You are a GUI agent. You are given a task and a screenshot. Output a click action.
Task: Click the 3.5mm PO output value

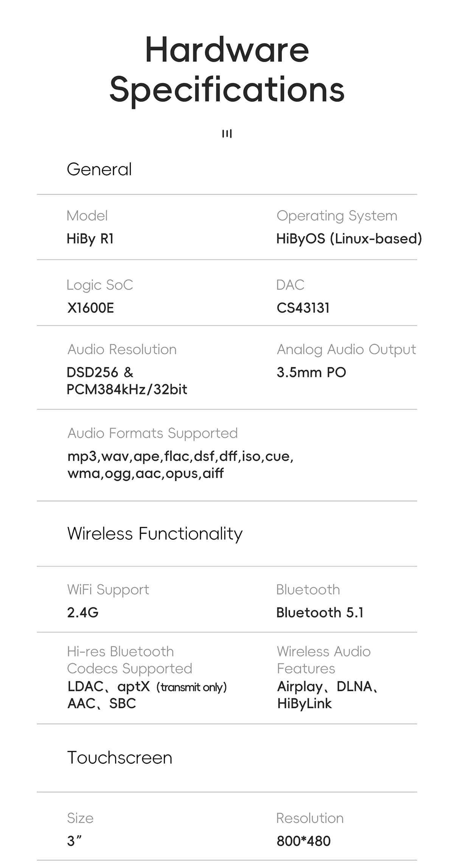pyautogui.click(x=311, y=372)
